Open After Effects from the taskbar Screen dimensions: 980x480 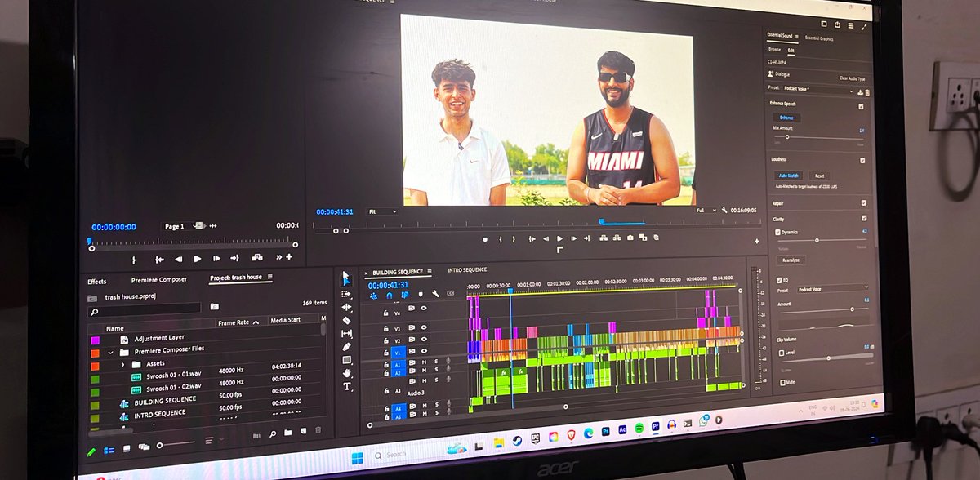622,429
